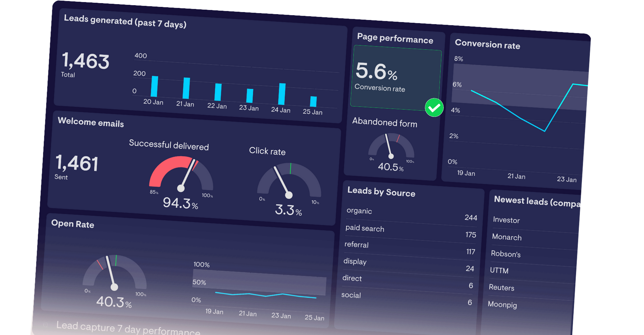Click the green checkmark badge on Page performance
Viewport: 644px width, 335px height.
click(434, 108)
